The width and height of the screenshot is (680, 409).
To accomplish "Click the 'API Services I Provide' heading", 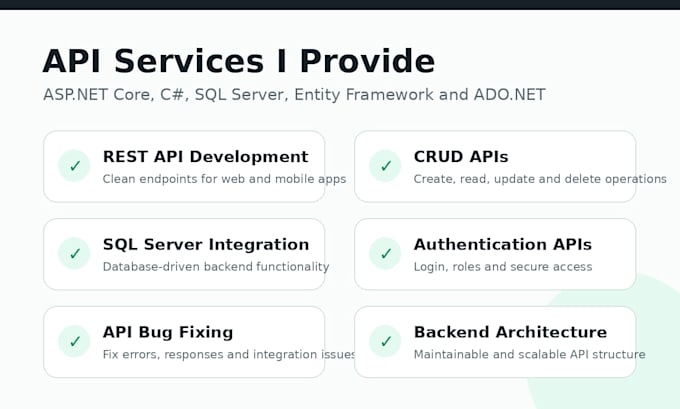I will 239,61.
